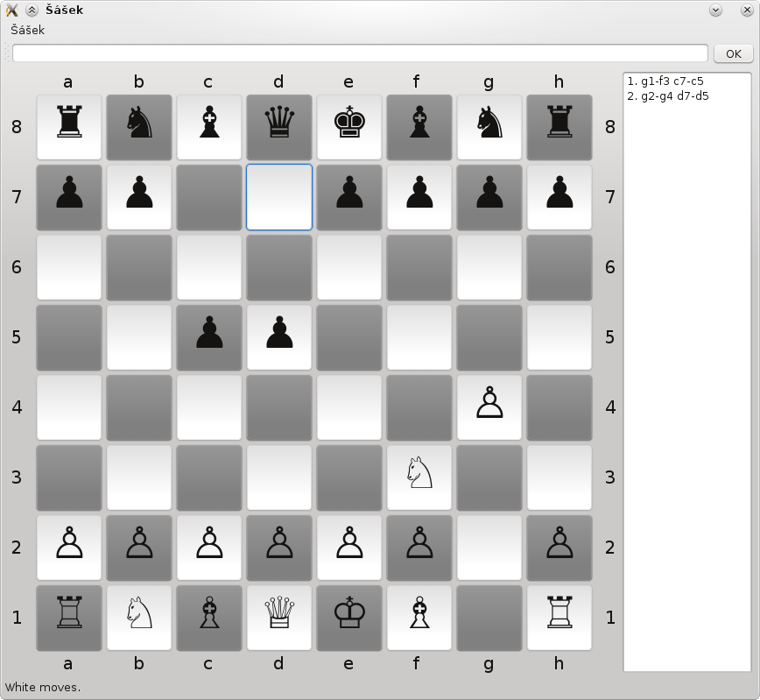Select the white bishop on c1
The width and height of the screenshot is (760, 700).
(209, 618)
